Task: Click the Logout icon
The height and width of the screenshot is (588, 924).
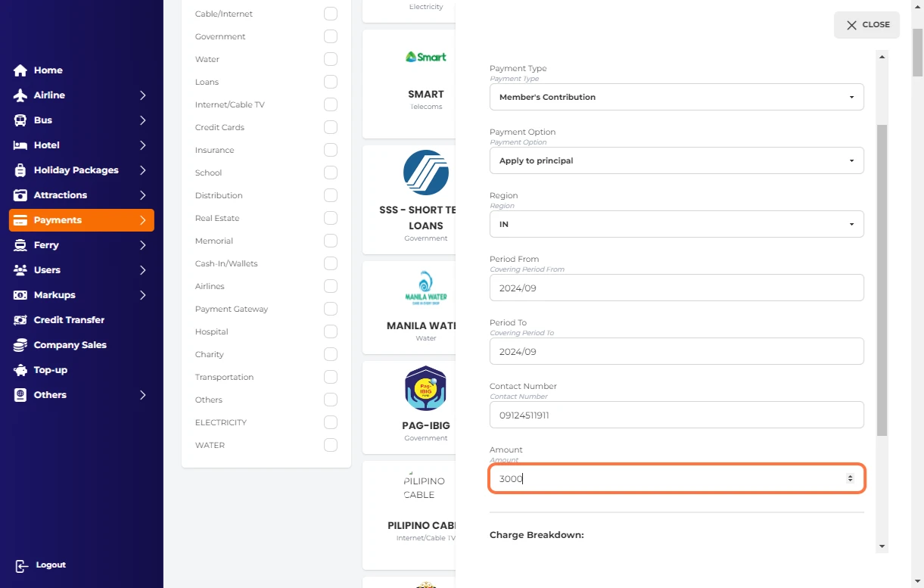Action: tap(22, 565)
